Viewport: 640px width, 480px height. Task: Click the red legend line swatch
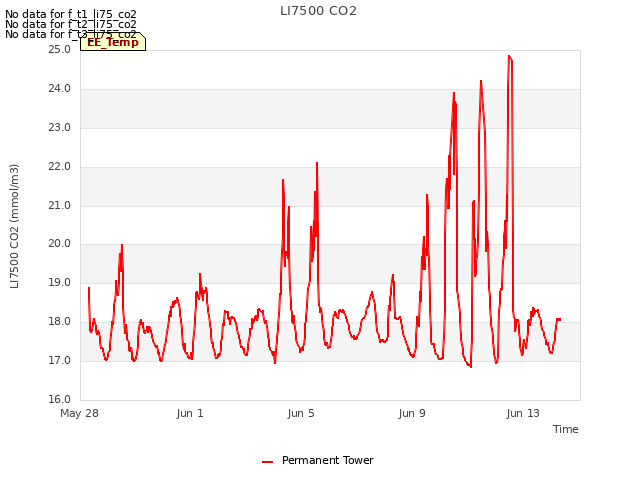tap(267, 462)
